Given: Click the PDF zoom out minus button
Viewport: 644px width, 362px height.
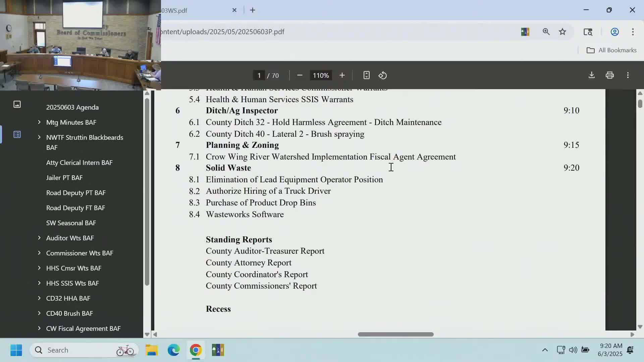Looking at the screenshot, I should [300, 75].
